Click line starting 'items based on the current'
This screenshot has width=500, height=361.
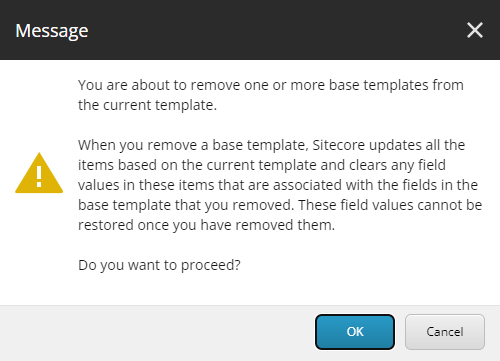click(x=262, y=165)
